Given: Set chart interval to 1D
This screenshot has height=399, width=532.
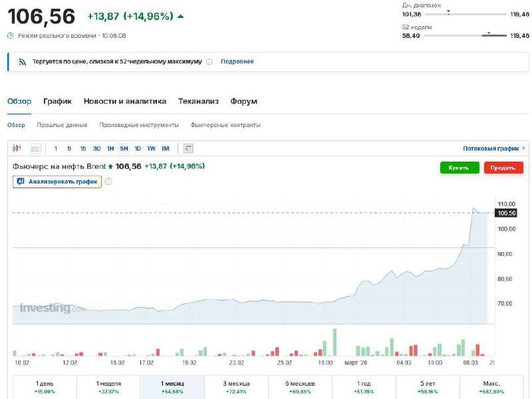Looking at the screenshot, I should pyautogui.click(x=138, y=148).
